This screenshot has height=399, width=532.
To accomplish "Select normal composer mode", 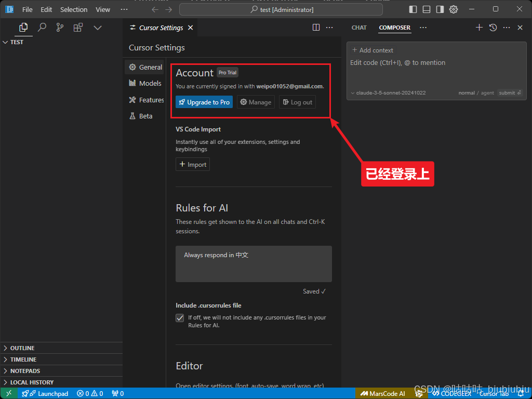I will click(467, 93).
